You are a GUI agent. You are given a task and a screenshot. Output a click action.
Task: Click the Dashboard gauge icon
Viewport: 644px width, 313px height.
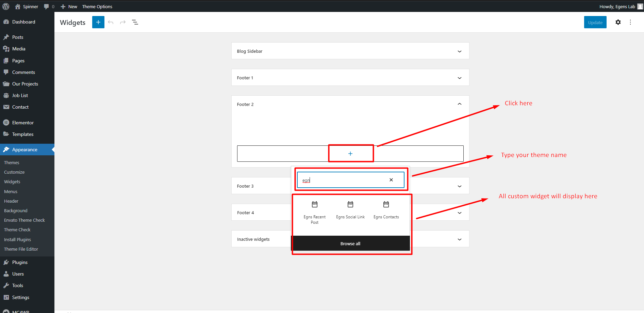point(6,22)
